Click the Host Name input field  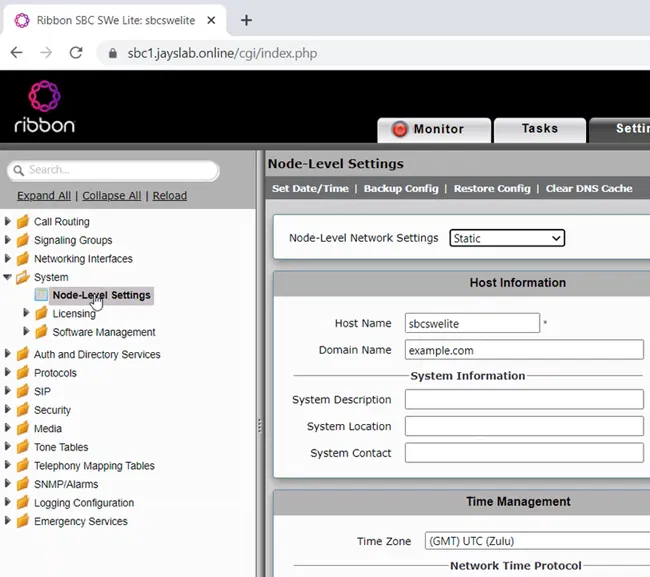(x=472, y=323)
